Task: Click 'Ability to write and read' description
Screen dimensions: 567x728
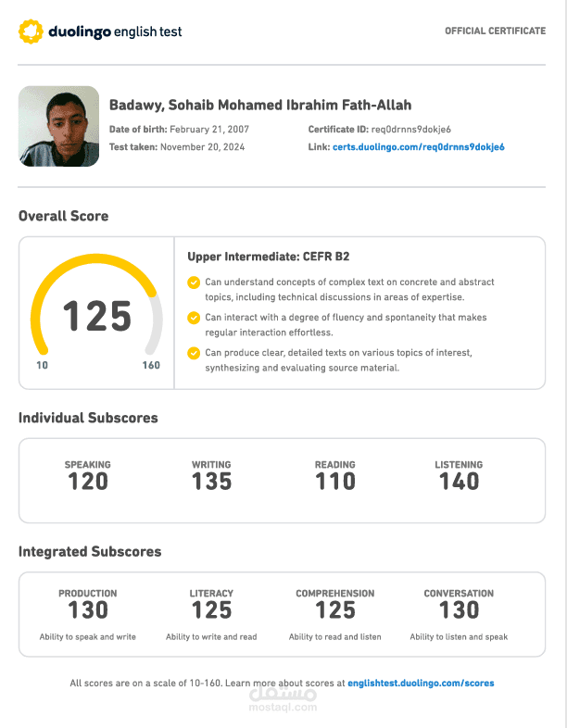Action: 211,637
